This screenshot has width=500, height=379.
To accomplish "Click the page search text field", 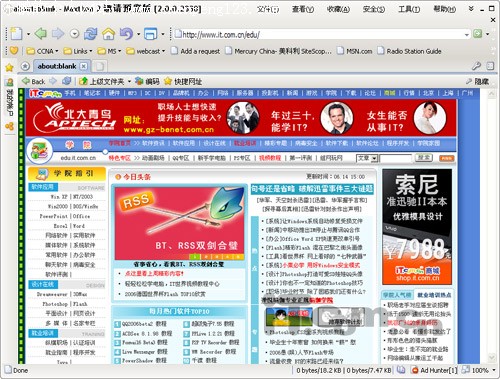I will pos(396,158).
